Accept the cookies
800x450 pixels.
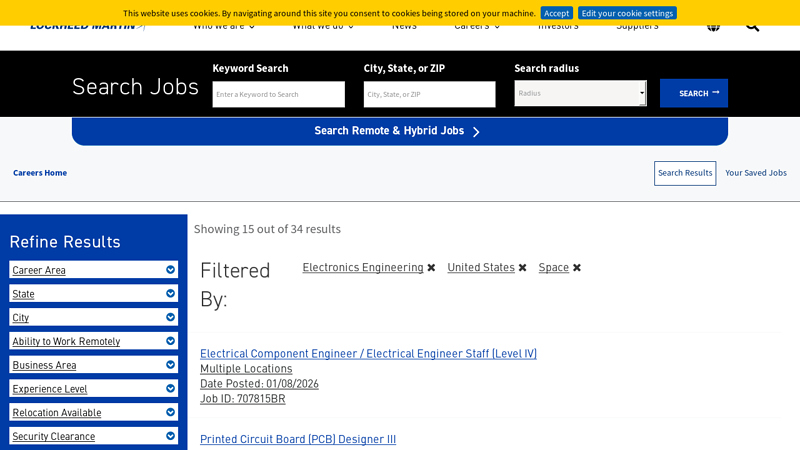click(556, 13)
